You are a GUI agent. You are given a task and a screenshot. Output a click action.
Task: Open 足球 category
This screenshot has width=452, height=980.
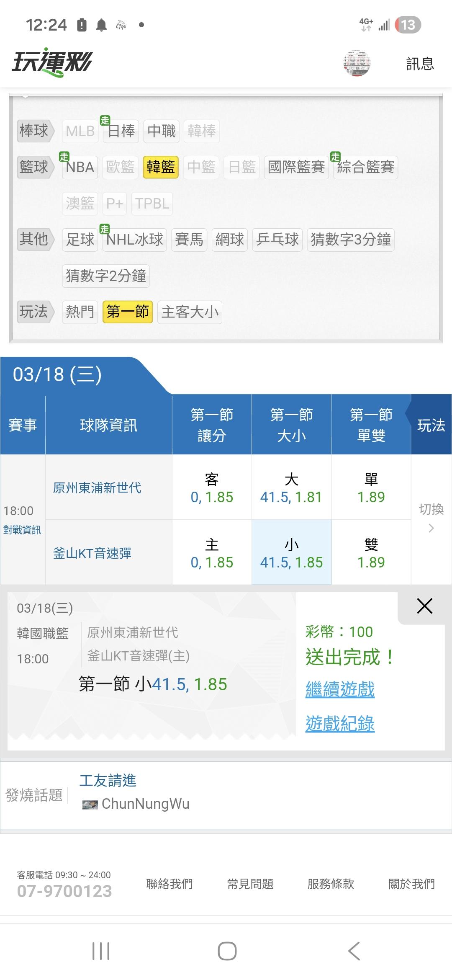pyautogui.click(x=80, y=240)
